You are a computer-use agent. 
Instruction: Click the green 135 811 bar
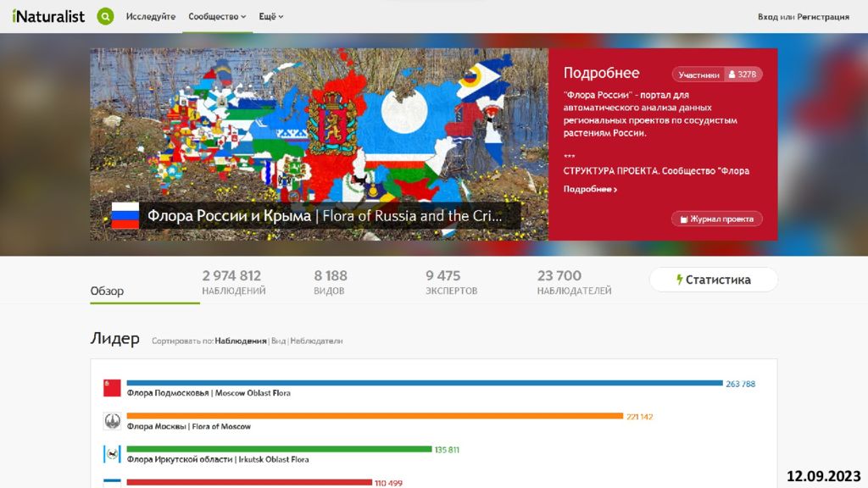pos(279,449)
